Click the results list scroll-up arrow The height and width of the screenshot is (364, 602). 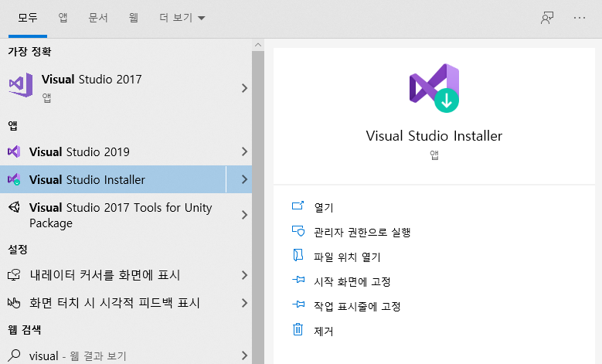pyautogui.click(x=258, y=45)
